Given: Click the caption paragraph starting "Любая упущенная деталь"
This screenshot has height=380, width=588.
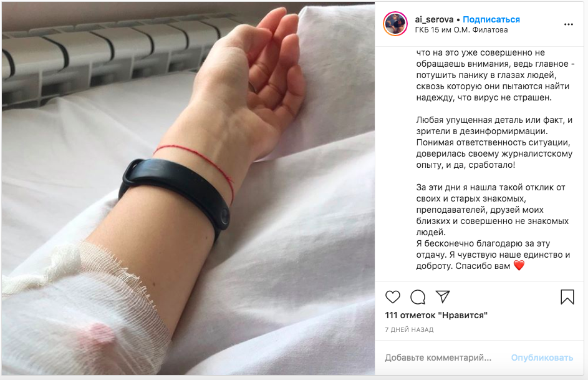Looking at the screenshot, I should pyautogui.click(x=494, y=142).
